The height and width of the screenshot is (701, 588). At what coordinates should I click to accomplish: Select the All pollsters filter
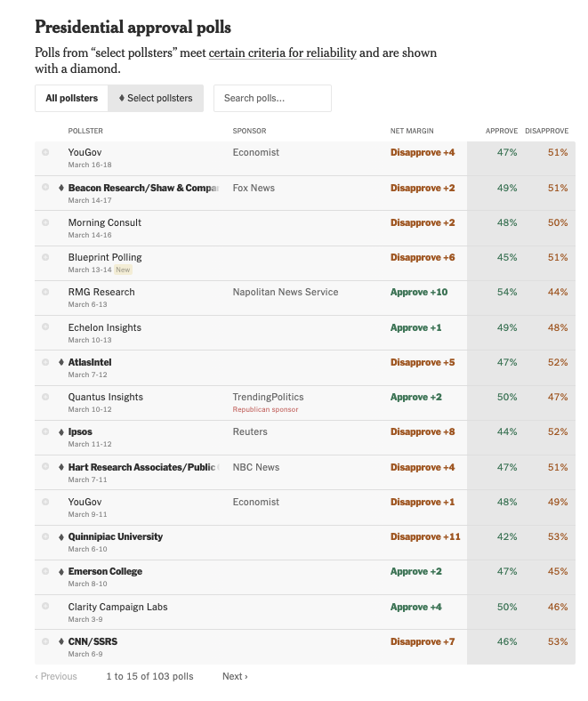(71, 98)
